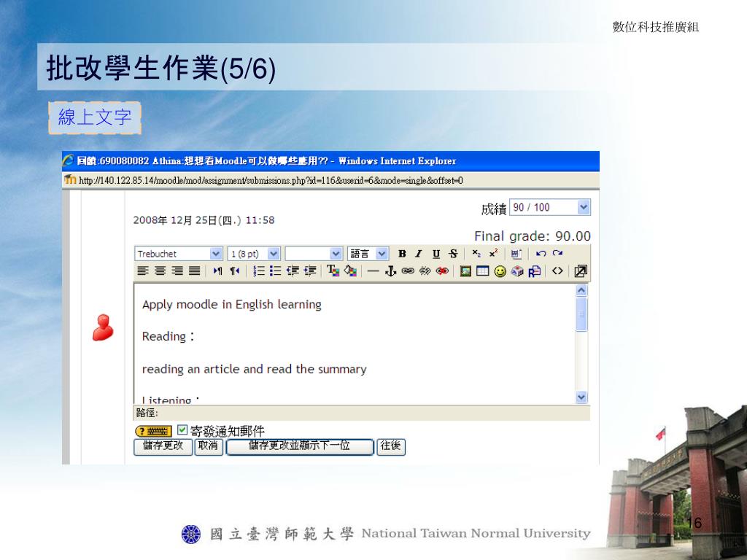Screen dimensions: 747x560
Task: Click the red crossed link icon
Action: [442, 271]
